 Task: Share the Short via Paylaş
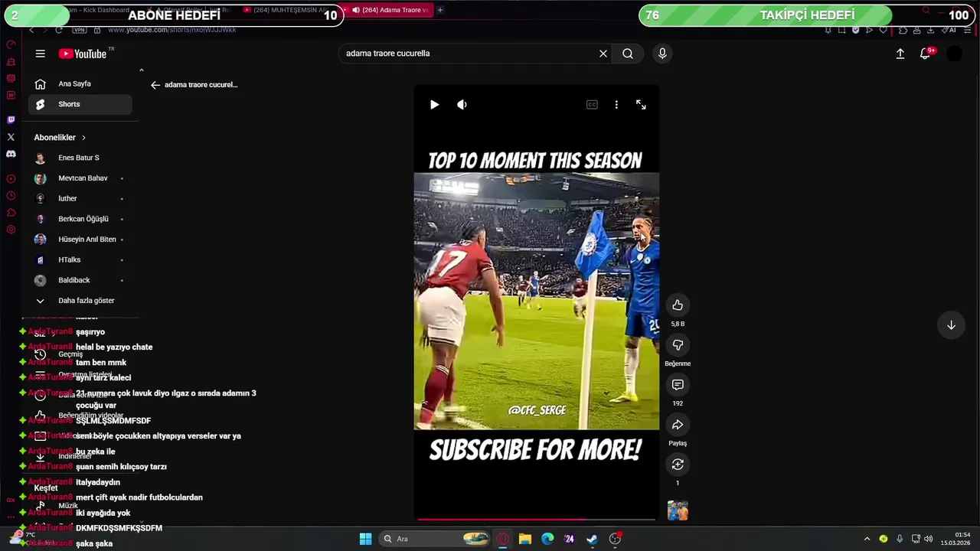tap(678, 425)
